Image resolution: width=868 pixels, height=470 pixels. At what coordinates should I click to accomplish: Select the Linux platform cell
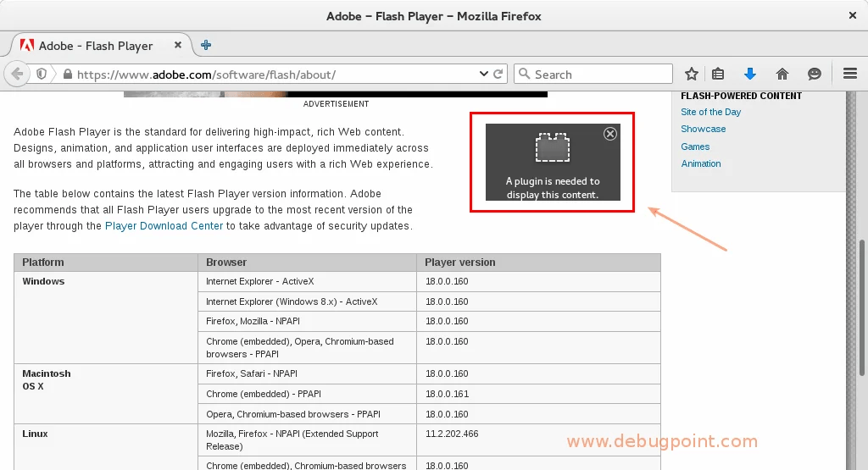point(106,447)
